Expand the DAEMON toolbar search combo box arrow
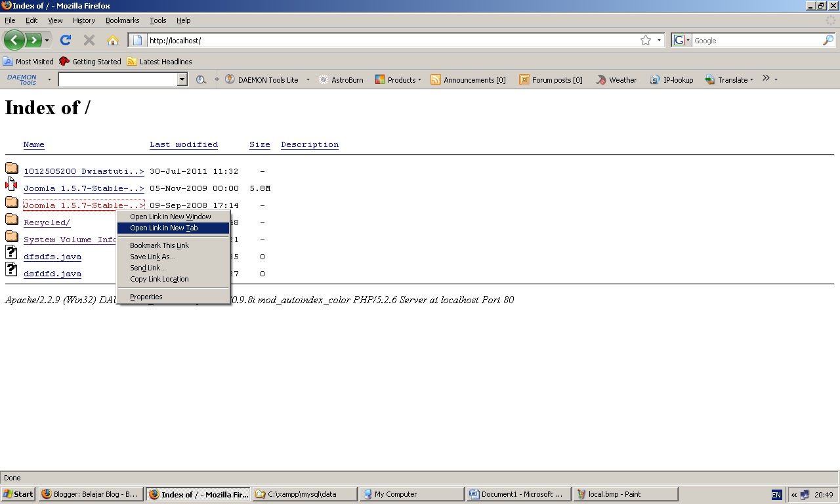 (182, 79)
